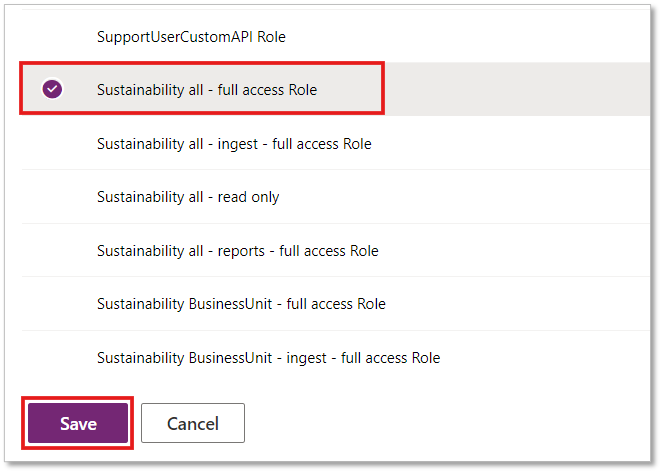Tick checkbox area beside Sustainability all - read only
Screen dimensions: 662x473
click(52, 197)
